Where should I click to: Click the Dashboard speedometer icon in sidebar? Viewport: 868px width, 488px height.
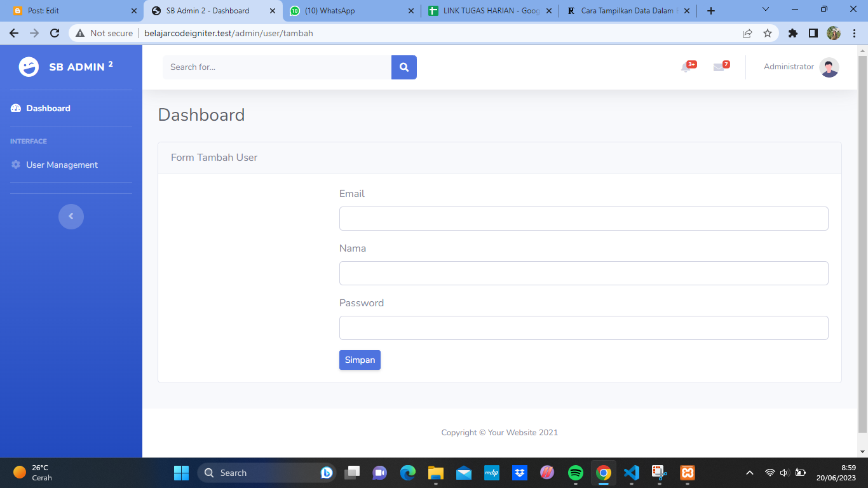(x=16, y=109)
